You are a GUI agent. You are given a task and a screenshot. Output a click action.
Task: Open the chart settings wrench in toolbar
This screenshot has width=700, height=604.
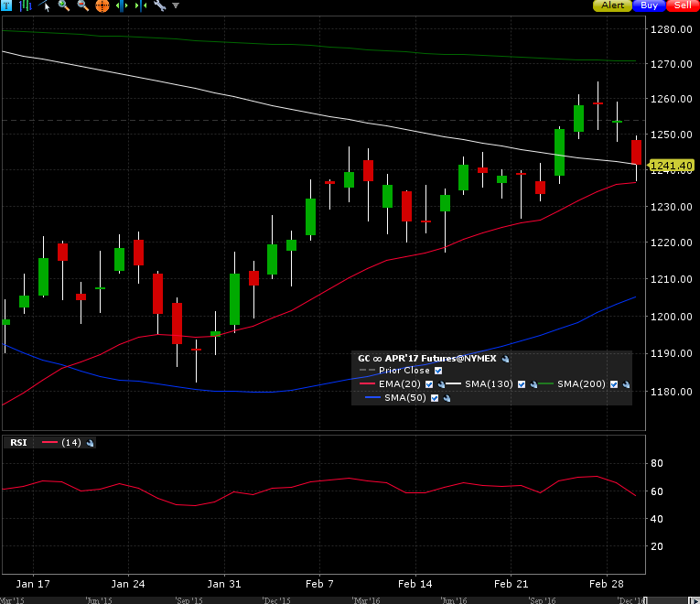coord(159,5)
